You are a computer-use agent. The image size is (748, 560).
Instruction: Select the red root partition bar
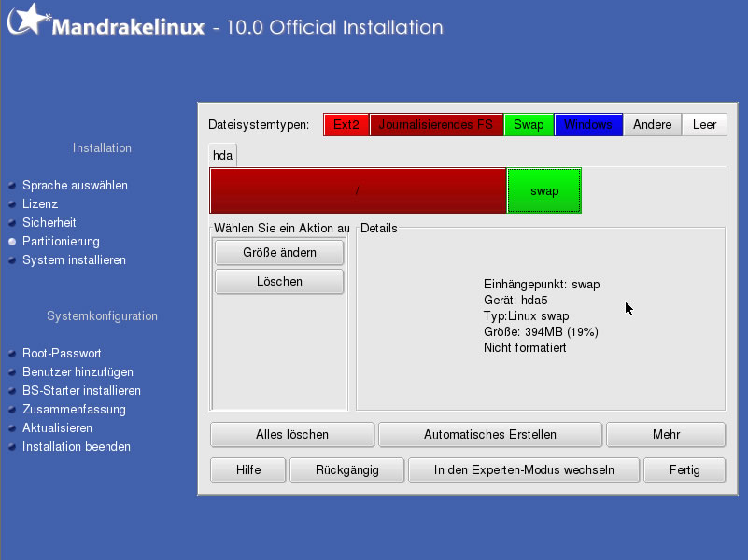(358, 190)
